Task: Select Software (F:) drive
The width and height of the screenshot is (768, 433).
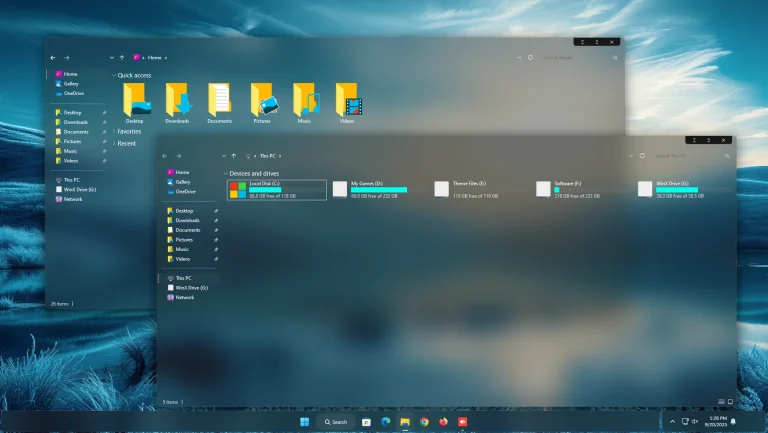Action: pyautogui.click(x=583, y=190)
